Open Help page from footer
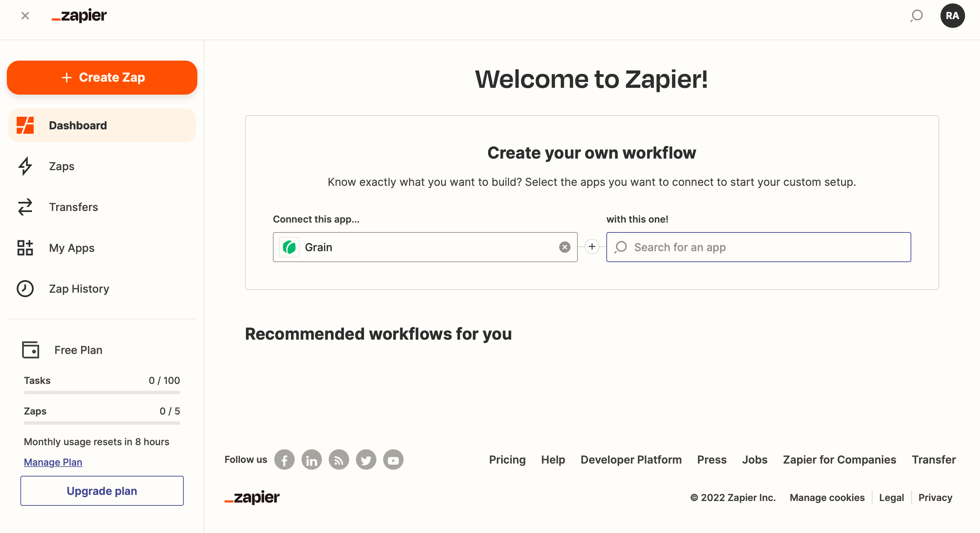Viewport: 980px width, 533px height. 553,459
